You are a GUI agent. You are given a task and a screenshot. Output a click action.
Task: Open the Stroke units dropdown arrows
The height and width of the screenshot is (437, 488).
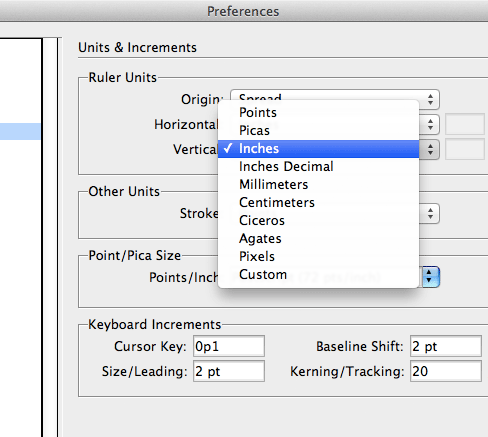pyautogui.click(x=430, y=213)
